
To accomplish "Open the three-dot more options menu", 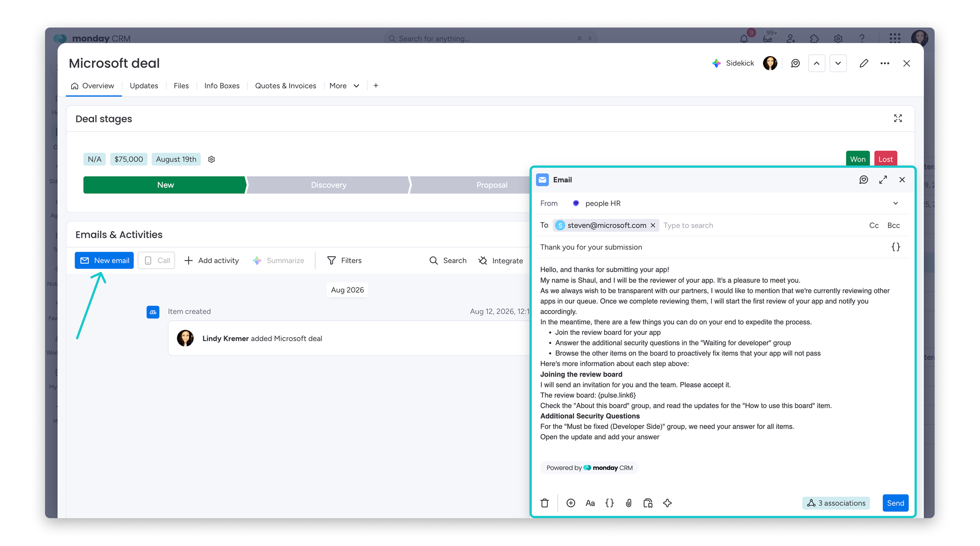I will pos(884,63).
